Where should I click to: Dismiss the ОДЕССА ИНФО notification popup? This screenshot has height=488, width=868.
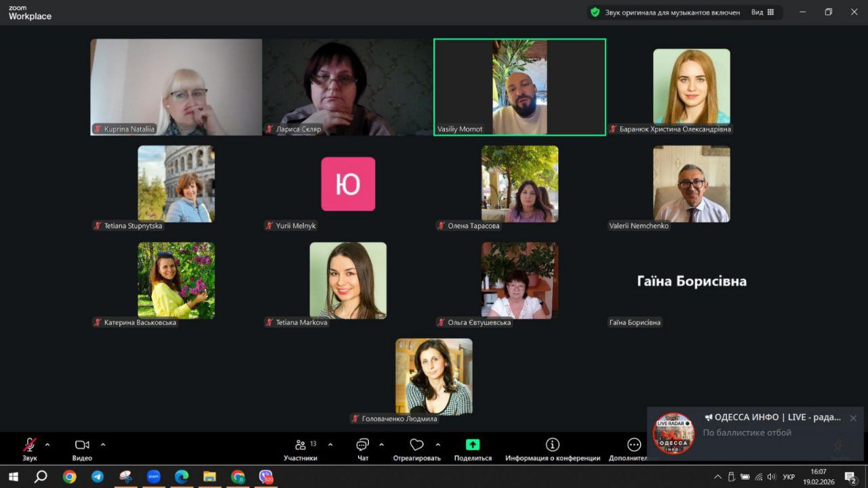pyautogui.click(x=853, y=418)
